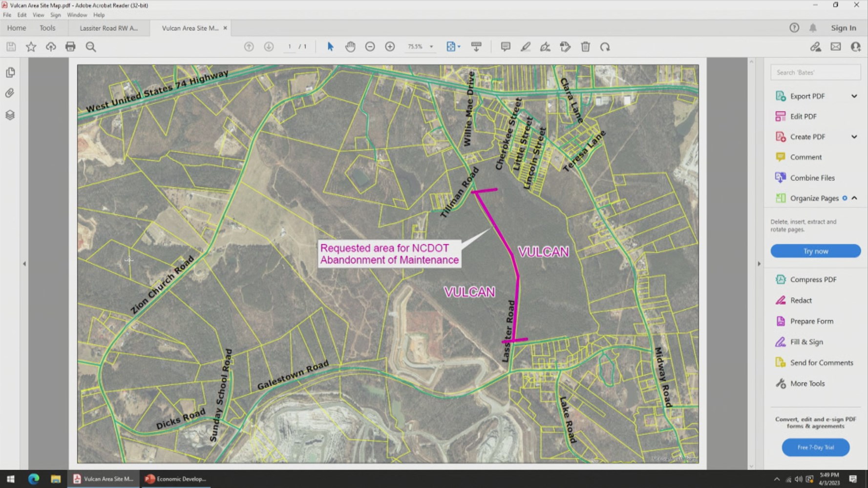This screenshot has width=868, height=488.
Task: Start the Free 7-Day Trial
Action: coord(816,447)
